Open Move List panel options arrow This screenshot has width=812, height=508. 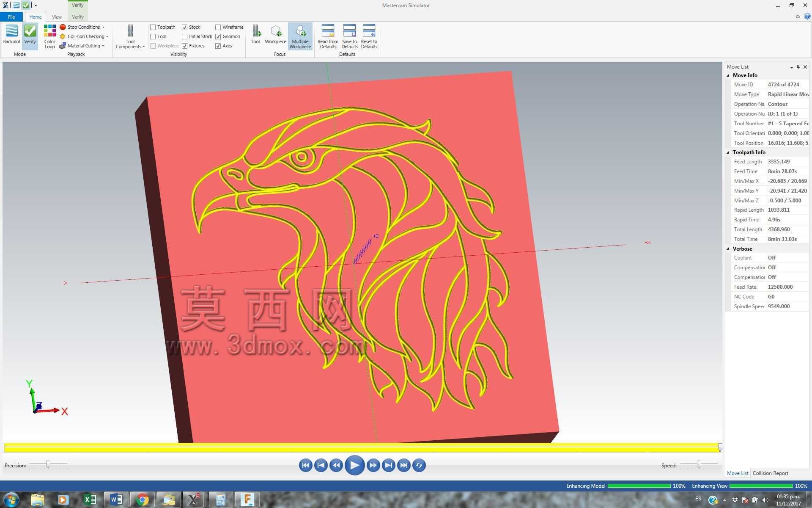point(791,67)
